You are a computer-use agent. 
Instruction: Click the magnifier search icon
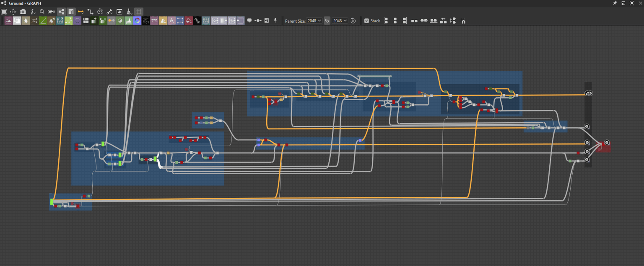pyautogui.click(x=42, y=12)
